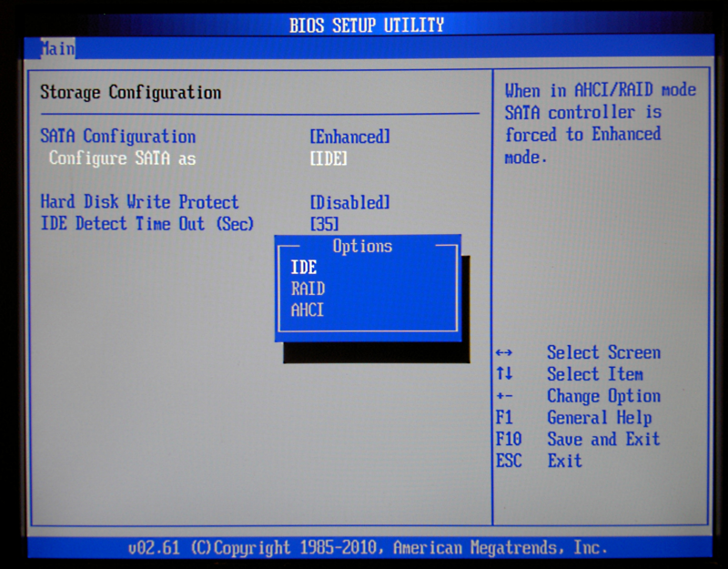Select RAID from the Options popup
This screenshot has height=569, width=728.
click(x=308, y=289)
